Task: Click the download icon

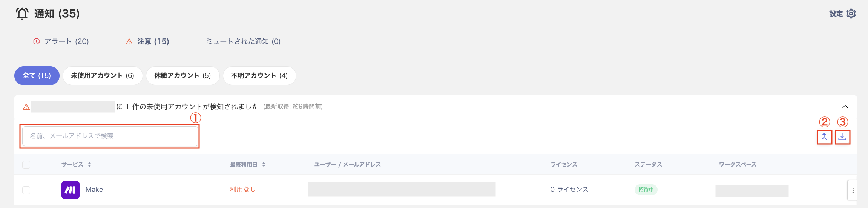Action: (842, 136)
